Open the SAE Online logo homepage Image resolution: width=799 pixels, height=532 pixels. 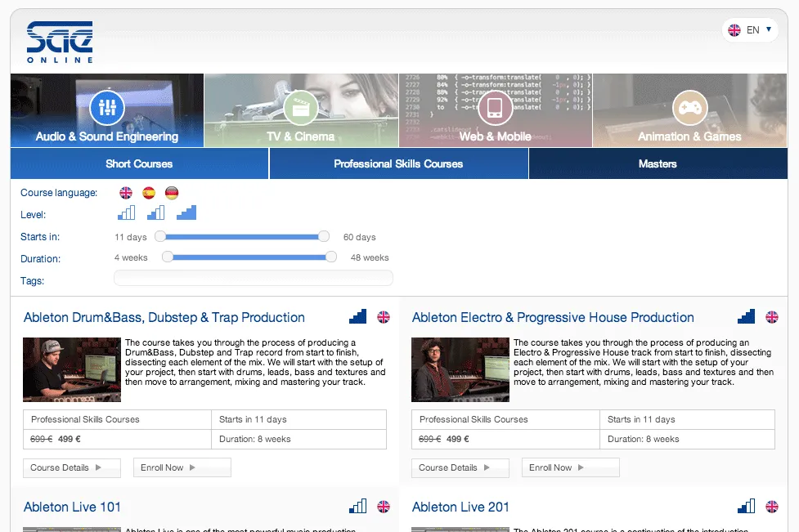tap(60, 42)
